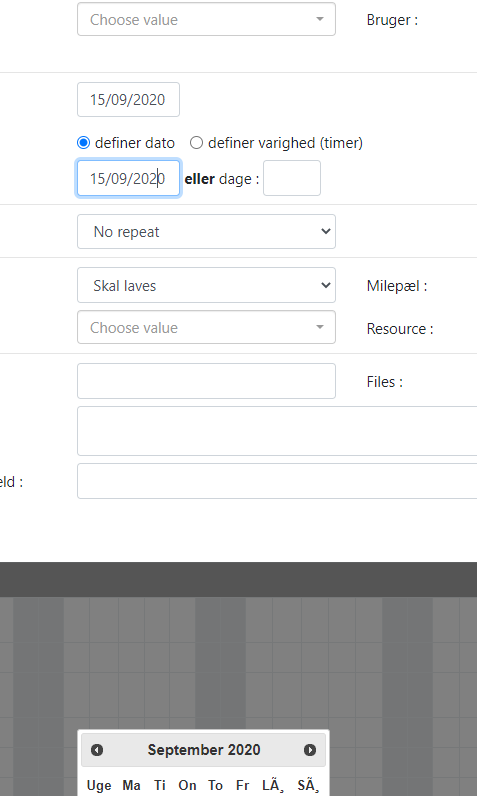Open the 'Skal laves' status dropdown

point(207,285)
